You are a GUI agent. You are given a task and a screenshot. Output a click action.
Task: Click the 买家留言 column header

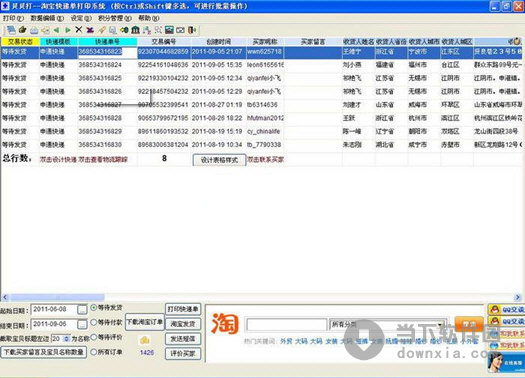point(313,42)
